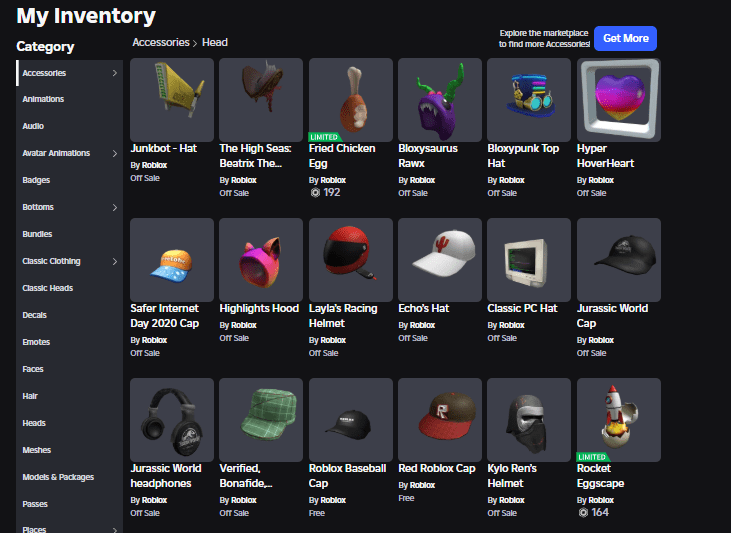Open the green plaid Verified, Bonafide cap image

(261, 420)
